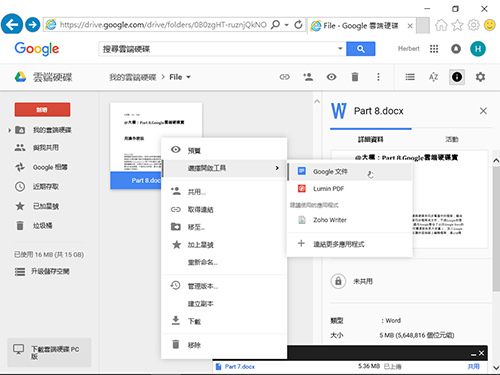Click the preview eye icon in toolbar
Image resolution: width=500 pixels, height=375 pixels.
click(x=331, y=77)
